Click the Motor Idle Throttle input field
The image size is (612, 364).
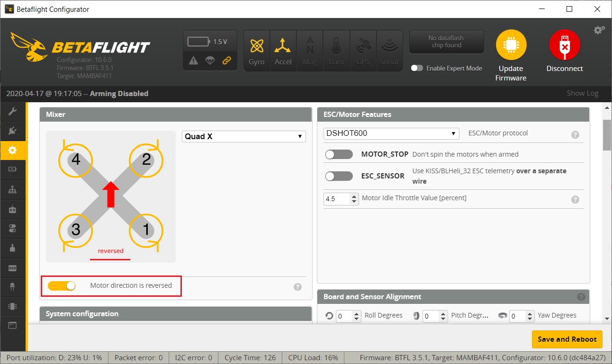tap(337, 199)
